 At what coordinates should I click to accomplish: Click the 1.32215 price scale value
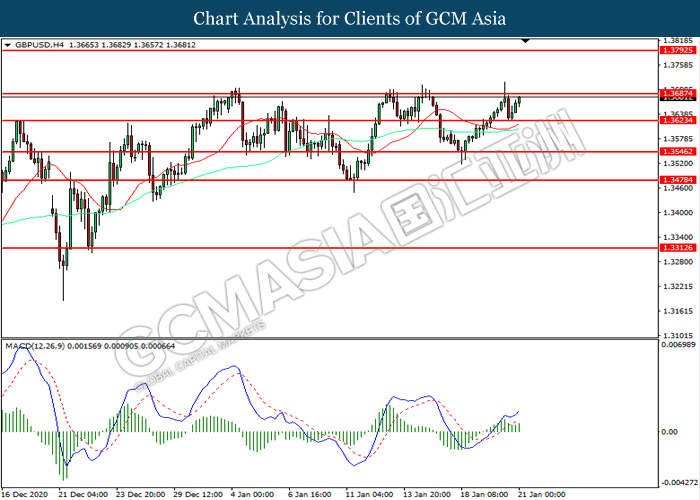point(679,287)
